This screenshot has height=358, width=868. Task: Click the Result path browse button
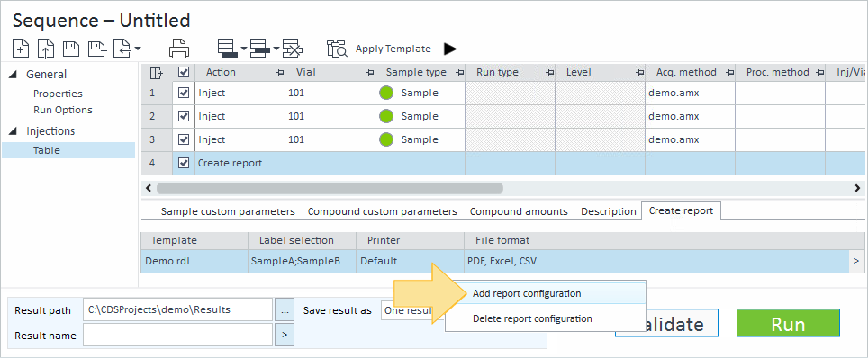point(285,309)
